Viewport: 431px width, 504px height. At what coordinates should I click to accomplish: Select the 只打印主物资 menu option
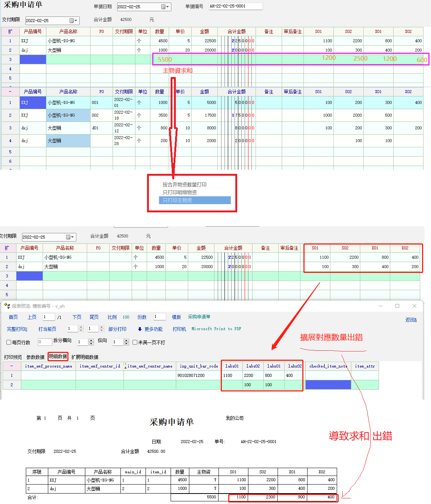(195, 200)
